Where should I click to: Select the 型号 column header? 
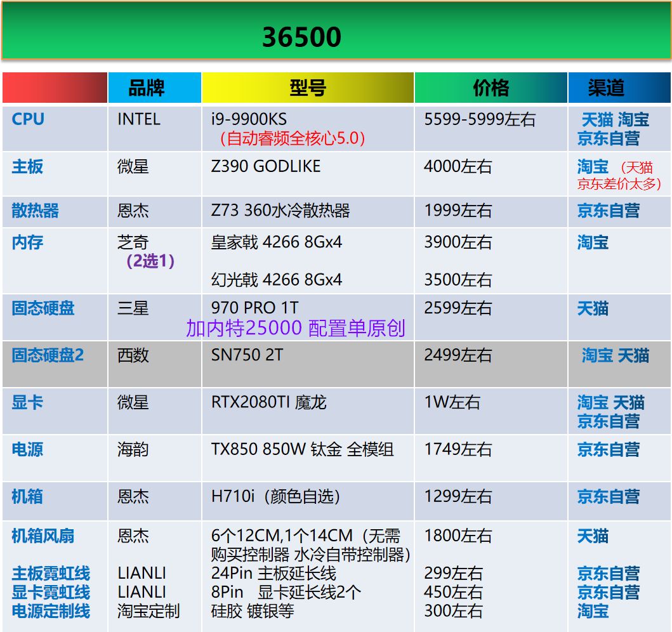308,88
